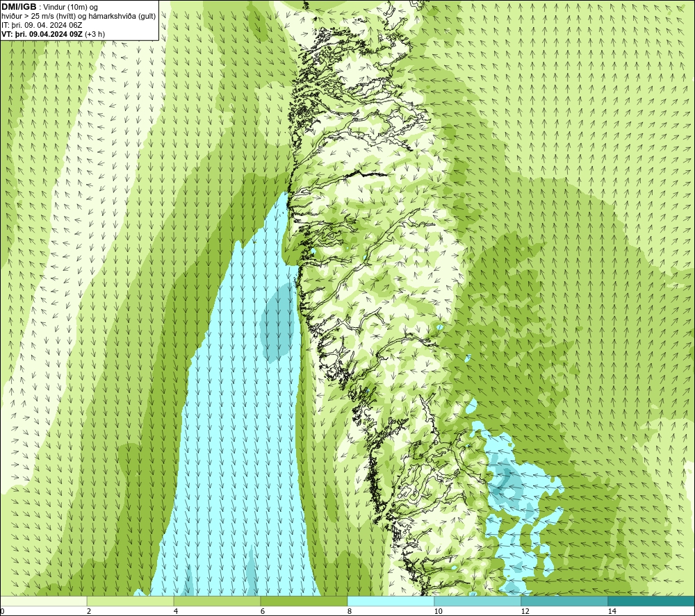Click the IT: þri. 09. 04. 2024 06Z line
The height and width of the screenshot is (616, 695).
coord(42,25)
